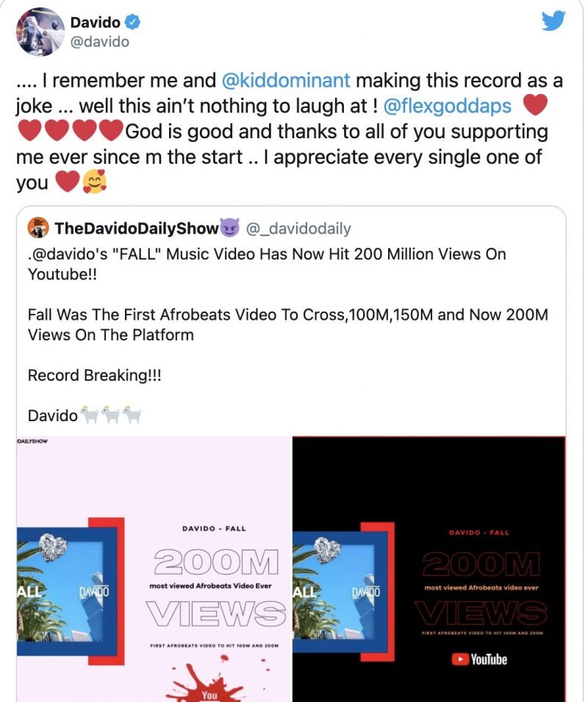
Task: Click the YouTube logo on black image
Action: [x=479, y=659]
